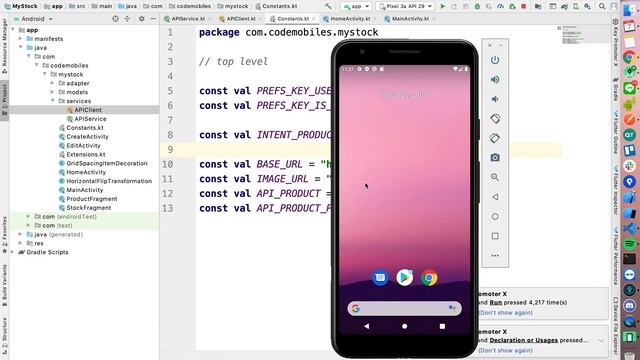This screenshot has width=640, height=360.
Task: Click emulator sidebar Home circle icon
Action: 495,216
